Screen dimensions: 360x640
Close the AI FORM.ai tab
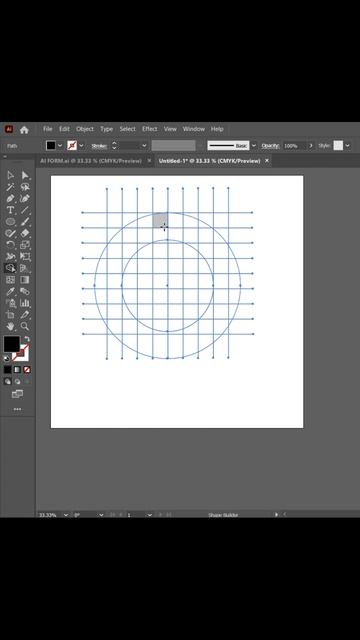point(149,161)
